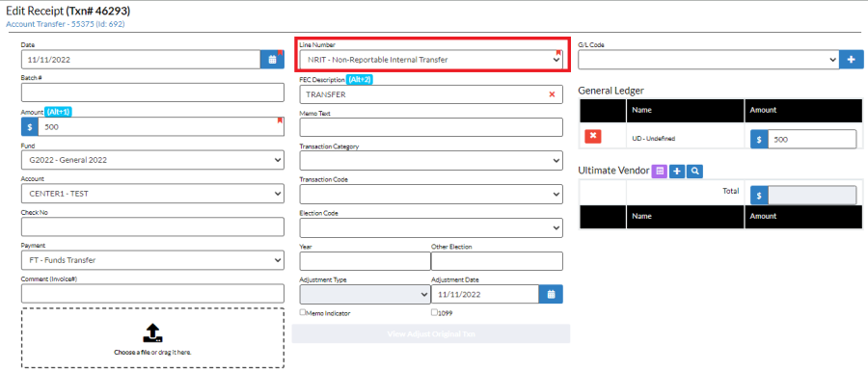Image resolution: width=868 pixels, height=371 pixels.
Task: Click the Choose a file drop area
Action: pos(152,338)
